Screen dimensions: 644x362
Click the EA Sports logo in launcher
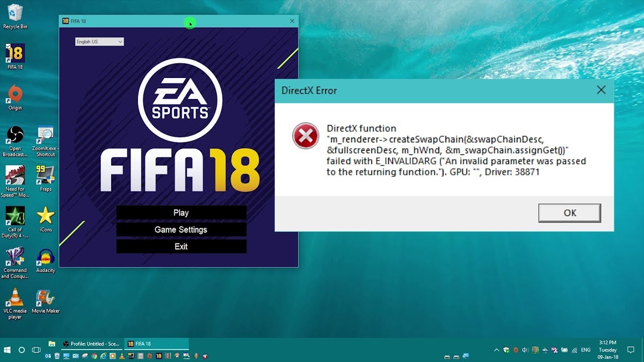tap(180, 100)
